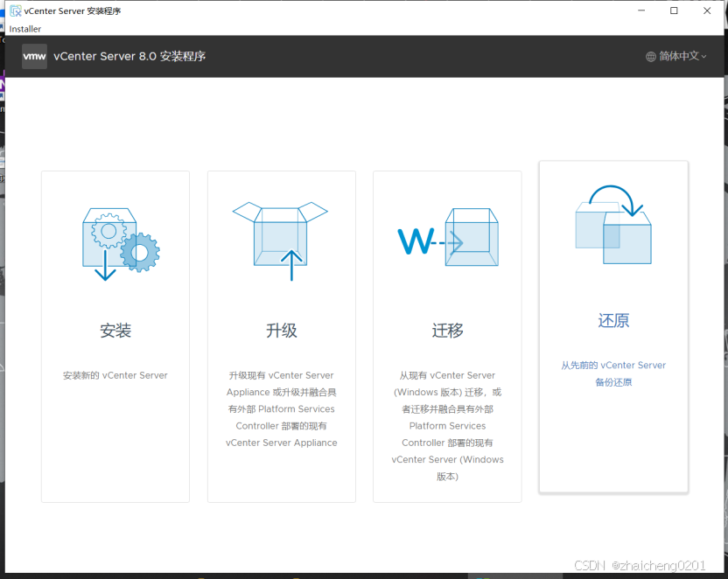728x579 pixels.
Task: Click the globe language icon
Action: [651, 57]
